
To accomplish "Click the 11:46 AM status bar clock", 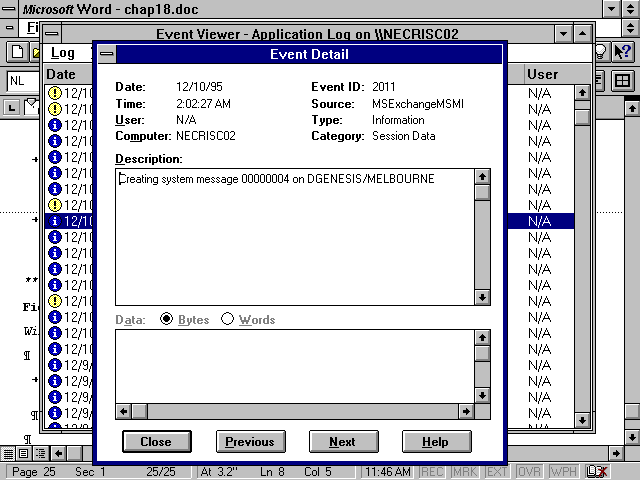I will coord(388,472).
